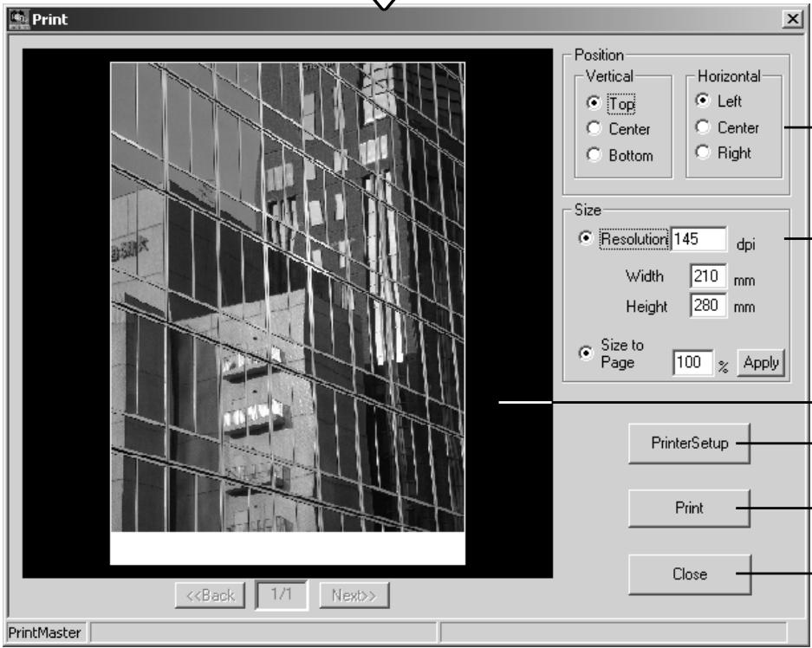Image resolution: width=812 pixels, height=648 pixels.
Task: Click the PrintMaster status bar label
Action: [x=45, y=632]
